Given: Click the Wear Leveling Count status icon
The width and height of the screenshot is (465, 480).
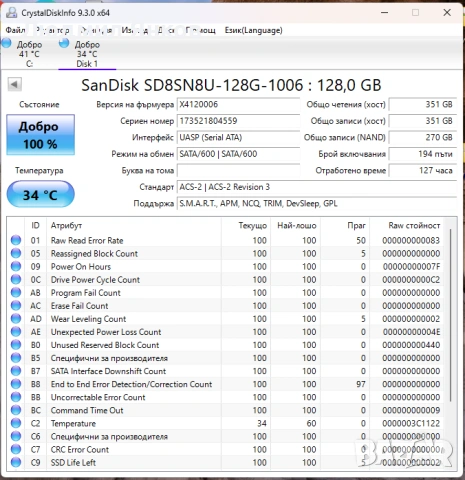Looking at the screenshot, I should tap(16, 319).
